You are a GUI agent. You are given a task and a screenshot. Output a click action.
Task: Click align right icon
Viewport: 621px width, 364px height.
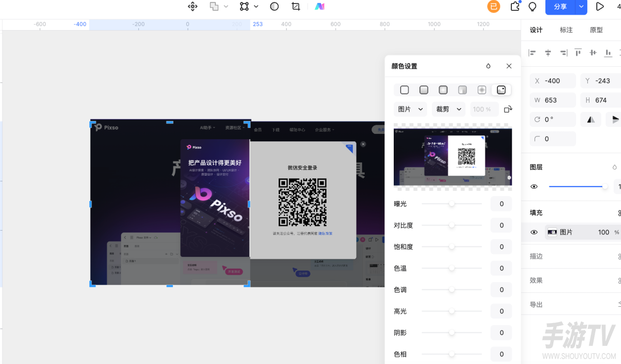pyautogui.click(x=563, y=53)
